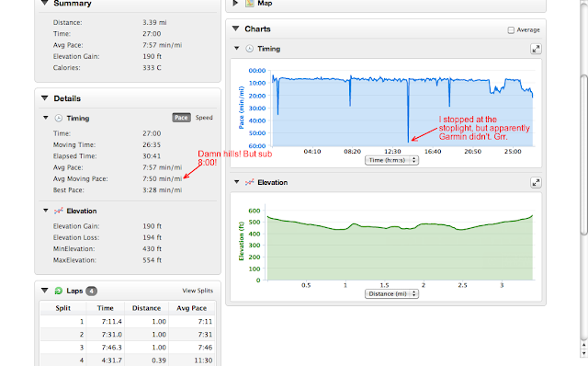Expand the Map panel triangle
Screen dimensions: 588x366
[235, 3]
